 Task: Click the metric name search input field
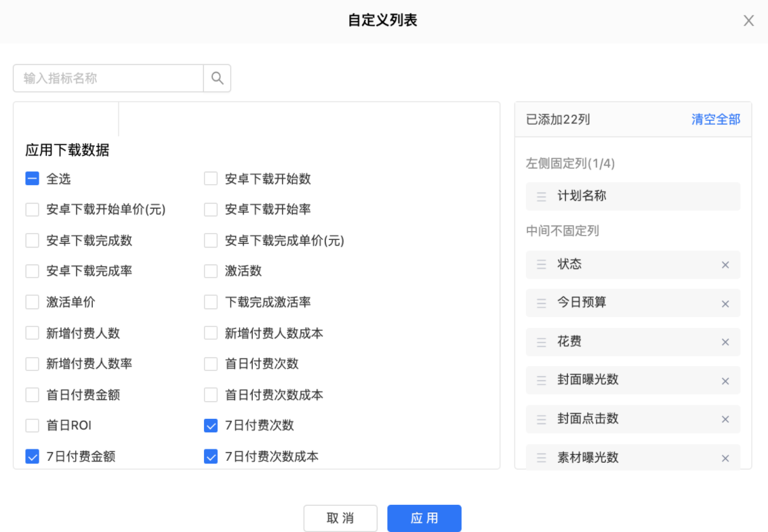107,78
